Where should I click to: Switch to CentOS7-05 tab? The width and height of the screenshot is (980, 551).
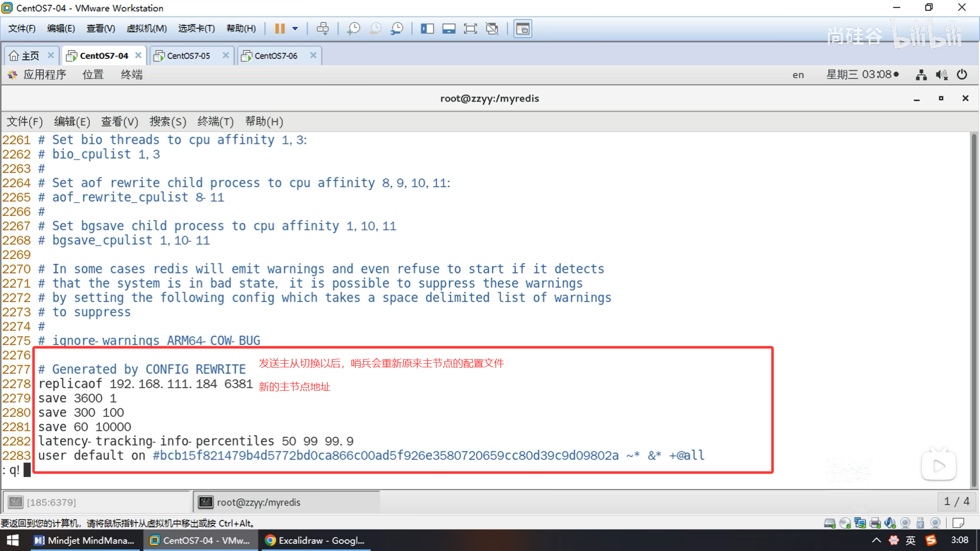coord(188,56)
